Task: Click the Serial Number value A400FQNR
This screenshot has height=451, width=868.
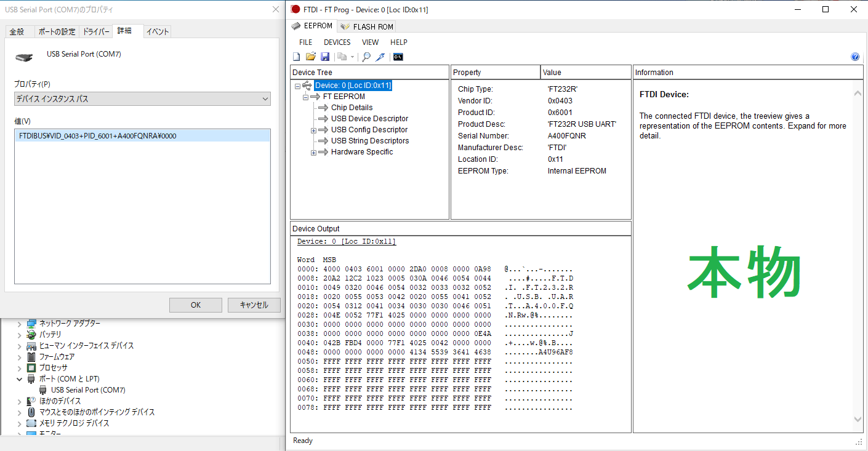Action: pos(567,136)
